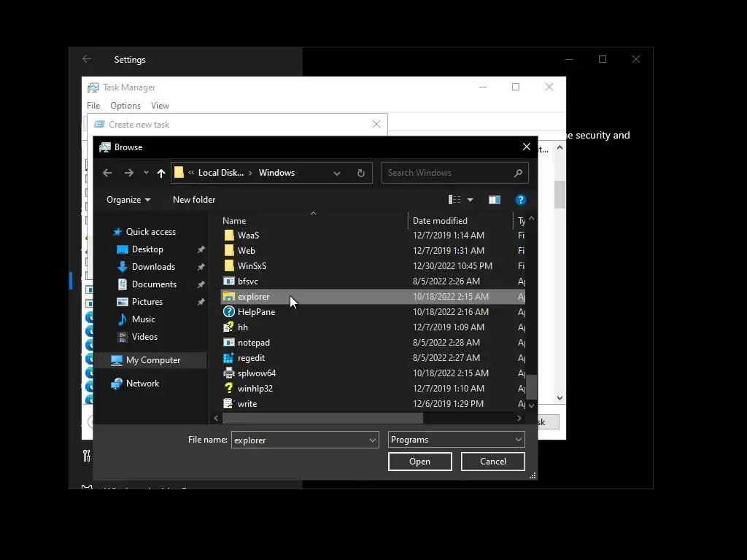Click the File name input field
Viewport: 747px width, 560px height.
[x=299, y=440]
